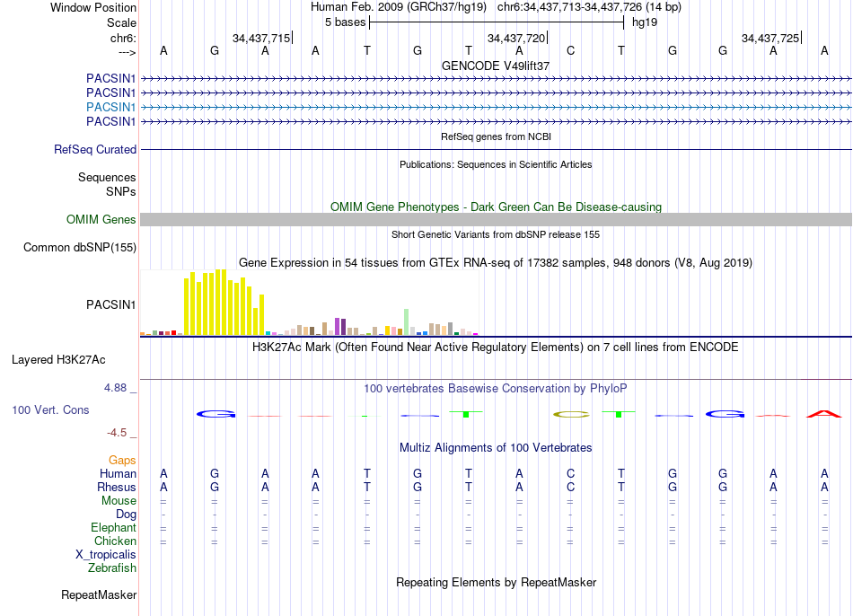
Task: Click the C base in the Human row
Action: pyautogui.click(x=570, y=473)
